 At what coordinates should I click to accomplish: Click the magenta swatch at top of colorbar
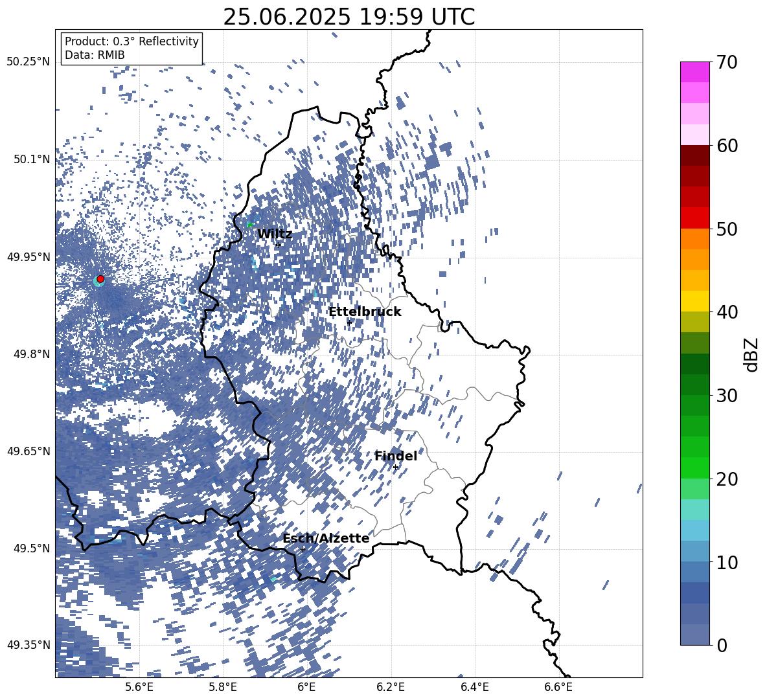tap(695, 73)
